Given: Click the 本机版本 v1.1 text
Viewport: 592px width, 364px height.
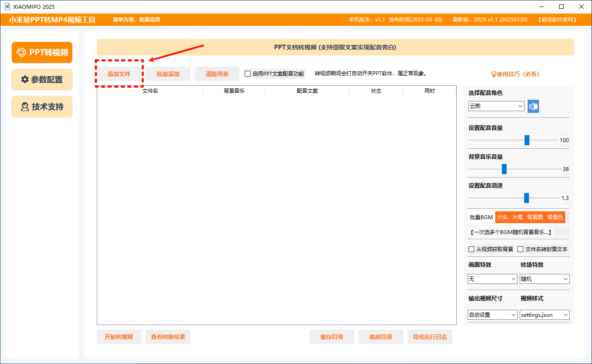Looking at the screenshot, I should coord(367,20).
